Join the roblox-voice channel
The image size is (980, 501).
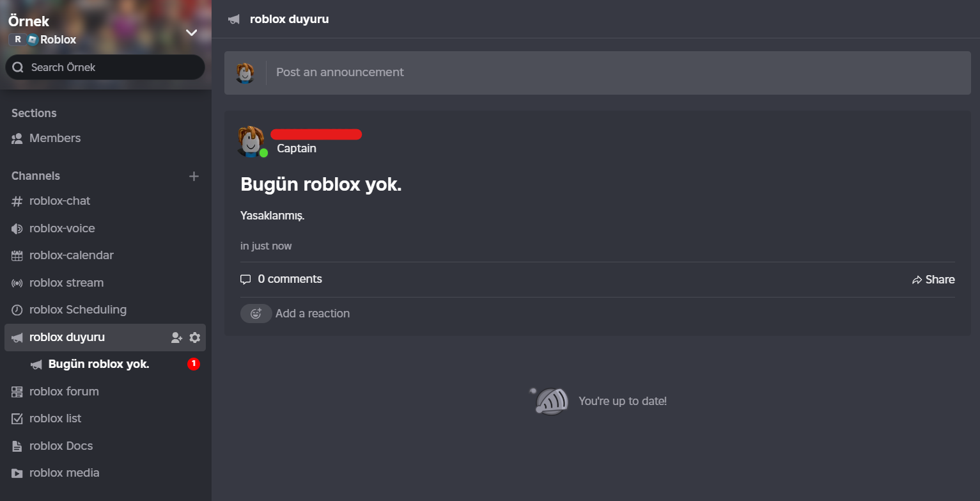pyautogui.click(x=62, y=228)
